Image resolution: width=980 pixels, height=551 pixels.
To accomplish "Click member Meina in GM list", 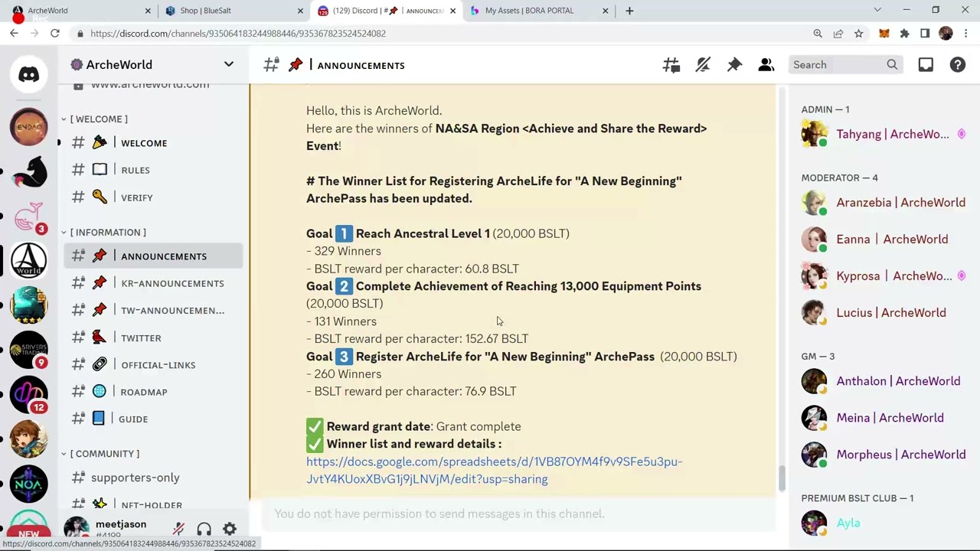I will (884, 417).
